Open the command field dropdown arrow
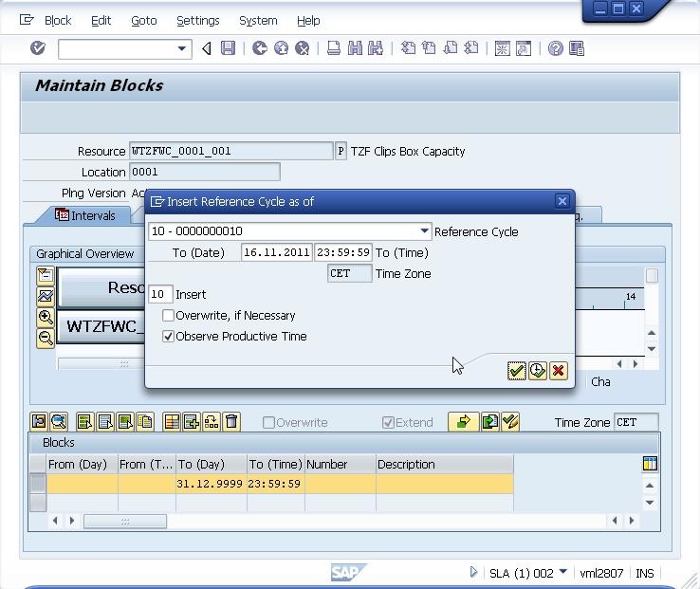 point(182,48)
